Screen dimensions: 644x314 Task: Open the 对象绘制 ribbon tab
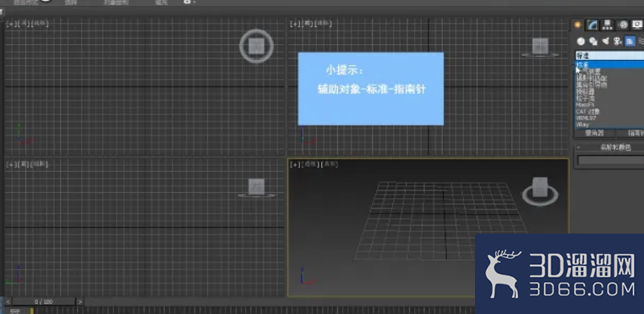(116, 3)
